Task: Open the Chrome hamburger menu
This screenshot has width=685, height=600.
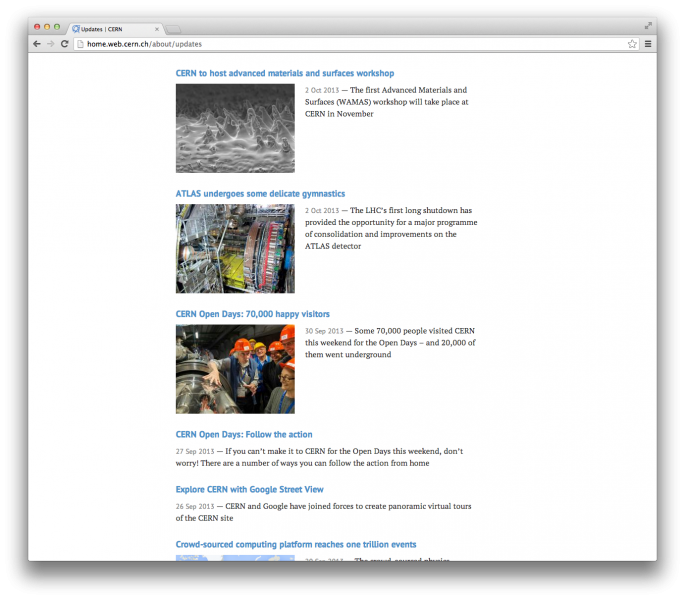Action: pos(648,44)
